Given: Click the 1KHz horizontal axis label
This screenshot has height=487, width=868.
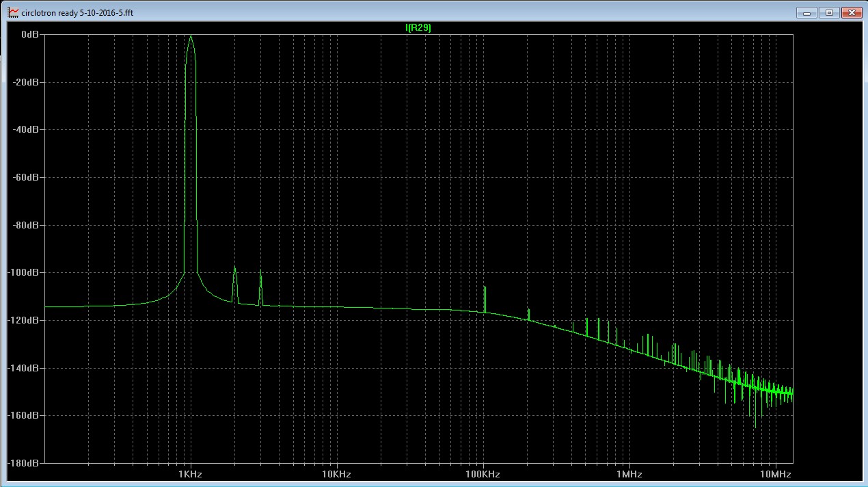Looking at the screenshot, I should (190, 474).
